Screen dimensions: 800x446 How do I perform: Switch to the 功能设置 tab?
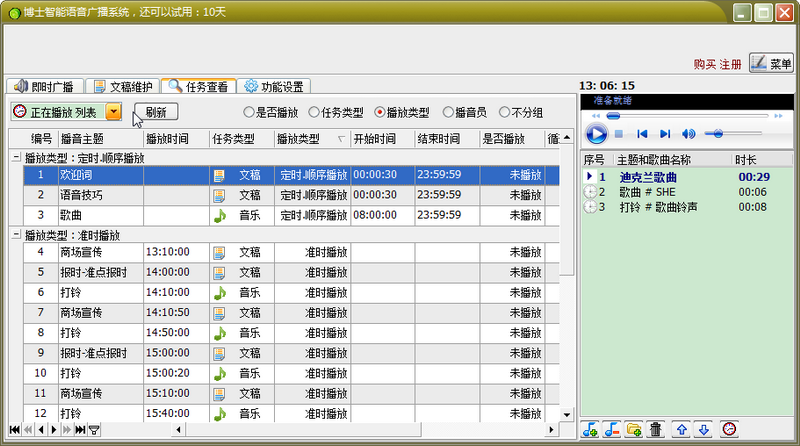(274, 87)
